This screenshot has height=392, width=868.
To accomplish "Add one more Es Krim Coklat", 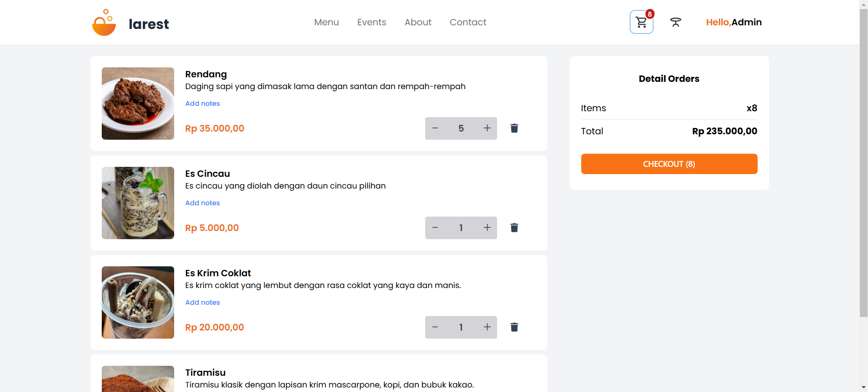I will 487,327.
